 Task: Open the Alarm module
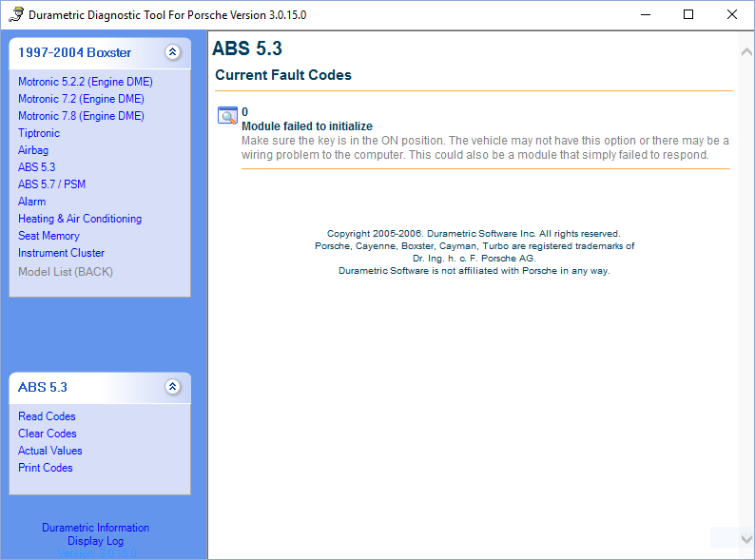click(x=31, y=202)
